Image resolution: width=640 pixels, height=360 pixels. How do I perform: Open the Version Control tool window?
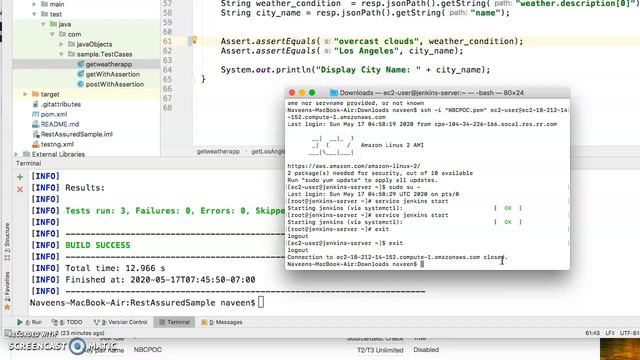[x=120, y=322]
